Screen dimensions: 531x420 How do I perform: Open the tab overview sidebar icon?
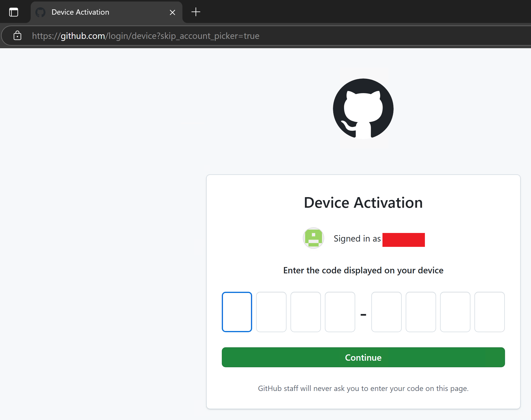point(14,12)
